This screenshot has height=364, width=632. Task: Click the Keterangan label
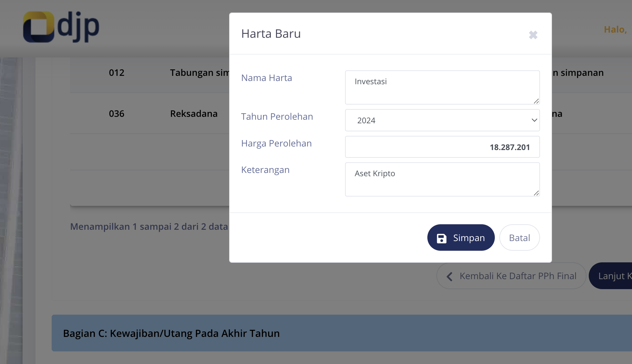point(265,170)
